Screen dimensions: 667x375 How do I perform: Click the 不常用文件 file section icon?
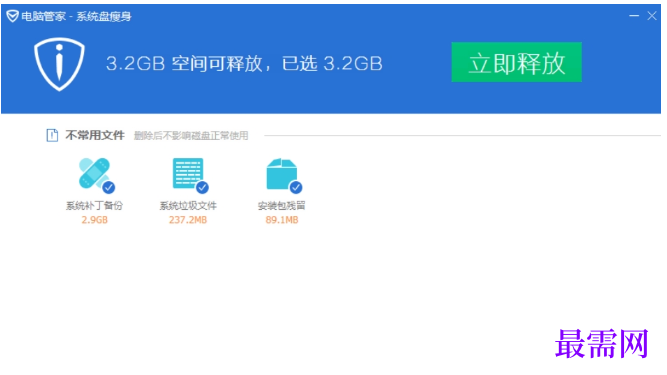tap(52, 135)
